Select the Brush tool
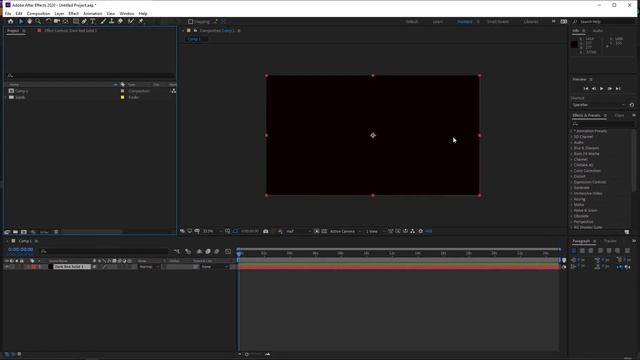 103,21
